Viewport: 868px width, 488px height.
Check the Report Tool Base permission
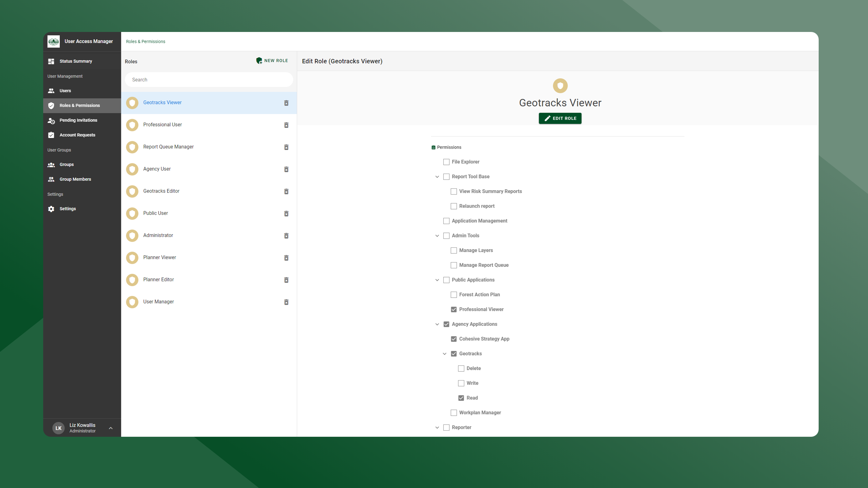tap(447, 177)
